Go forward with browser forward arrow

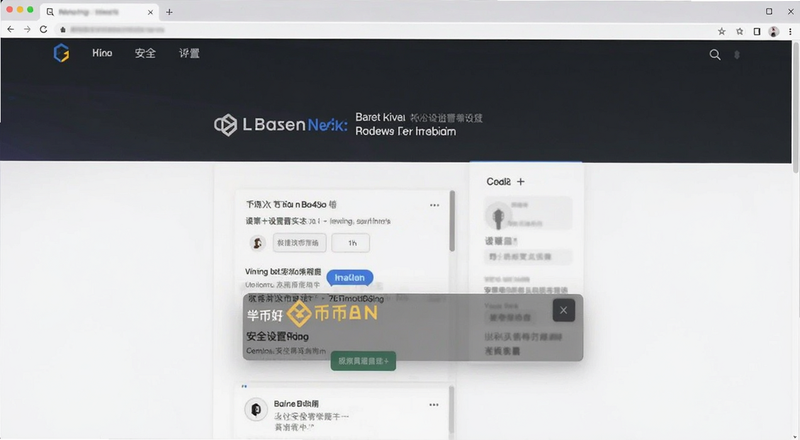(27, 30)
